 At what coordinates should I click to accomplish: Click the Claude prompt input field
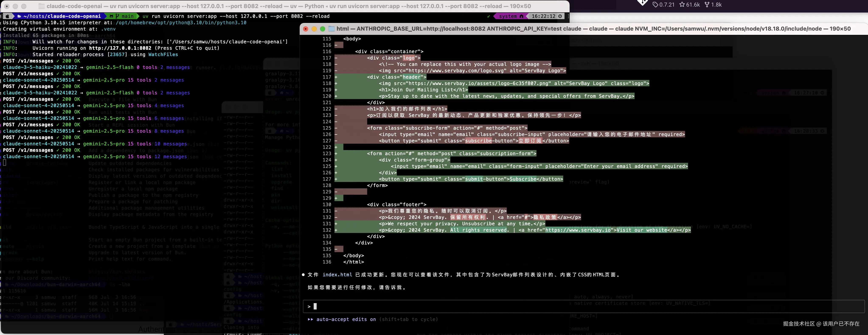[x=584, y=306]
